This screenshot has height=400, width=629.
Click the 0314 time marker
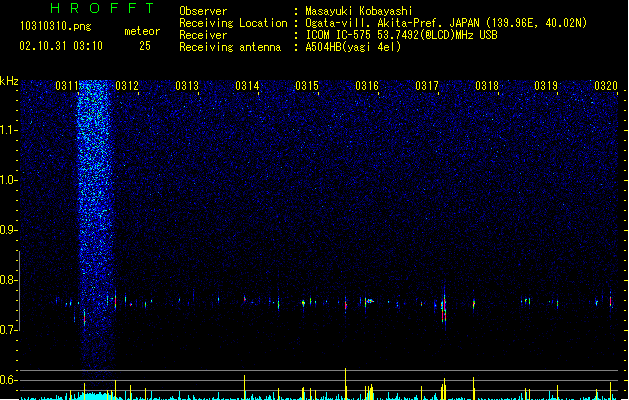tap(247, 86)
